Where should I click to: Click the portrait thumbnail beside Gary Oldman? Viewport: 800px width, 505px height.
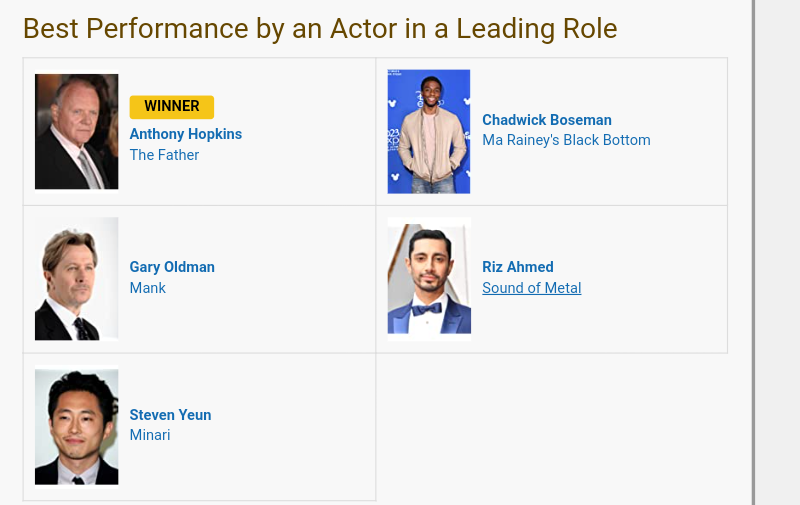pos(76,278)
